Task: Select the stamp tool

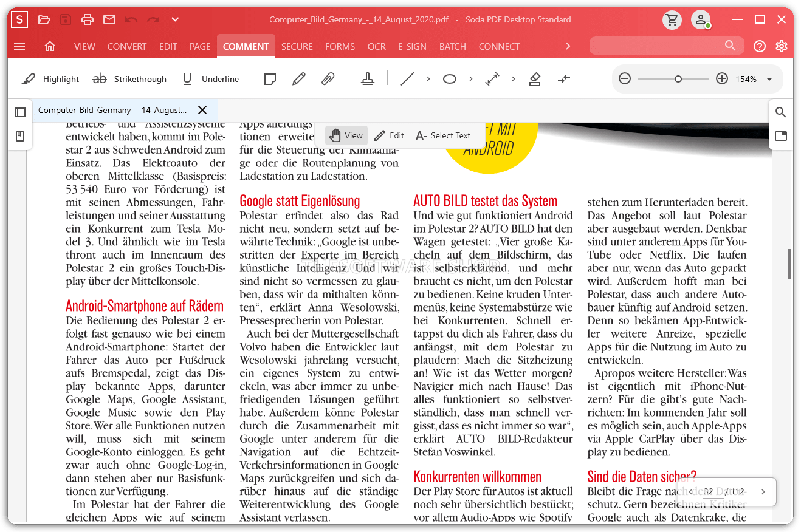Action: [367, 79]
